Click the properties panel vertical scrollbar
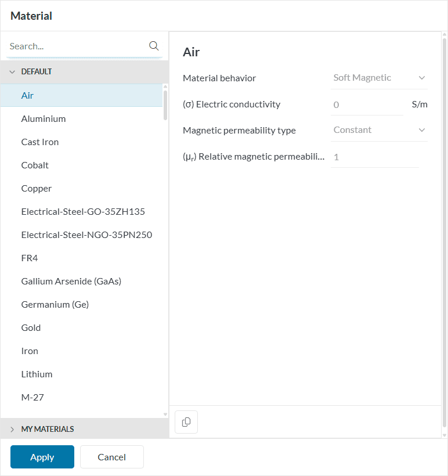 click(445, 232)
